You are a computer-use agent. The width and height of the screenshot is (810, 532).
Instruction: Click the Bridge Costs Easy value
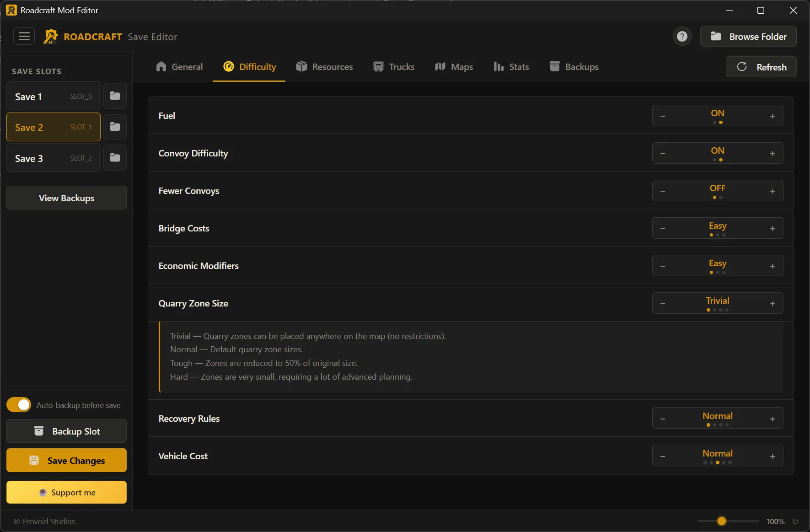(717, 226)
